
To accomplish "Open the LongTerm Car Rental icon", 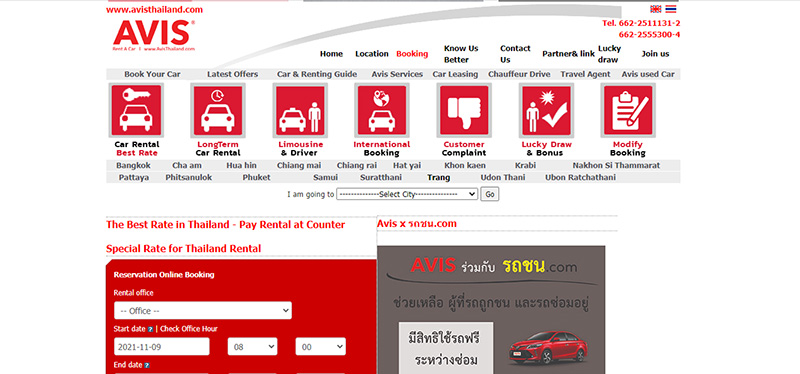I will [x=218, y=110].
